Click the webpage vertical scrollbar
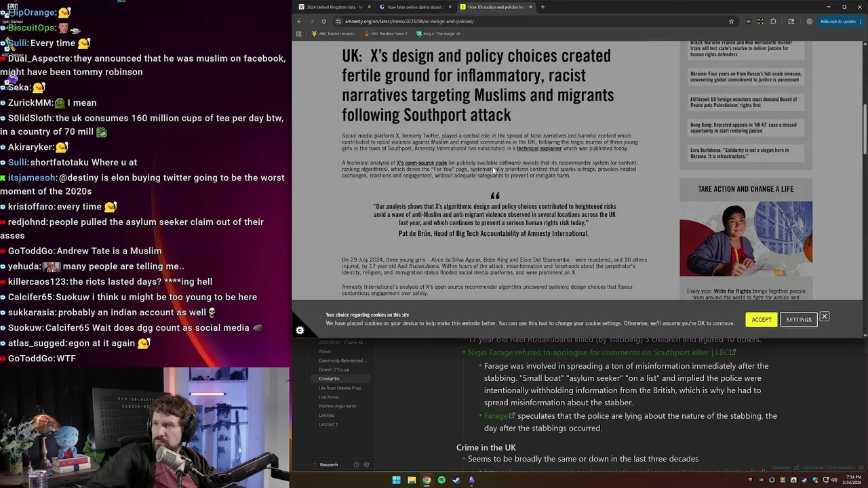This screenshot has width=868, height=488. coord(865,129)
